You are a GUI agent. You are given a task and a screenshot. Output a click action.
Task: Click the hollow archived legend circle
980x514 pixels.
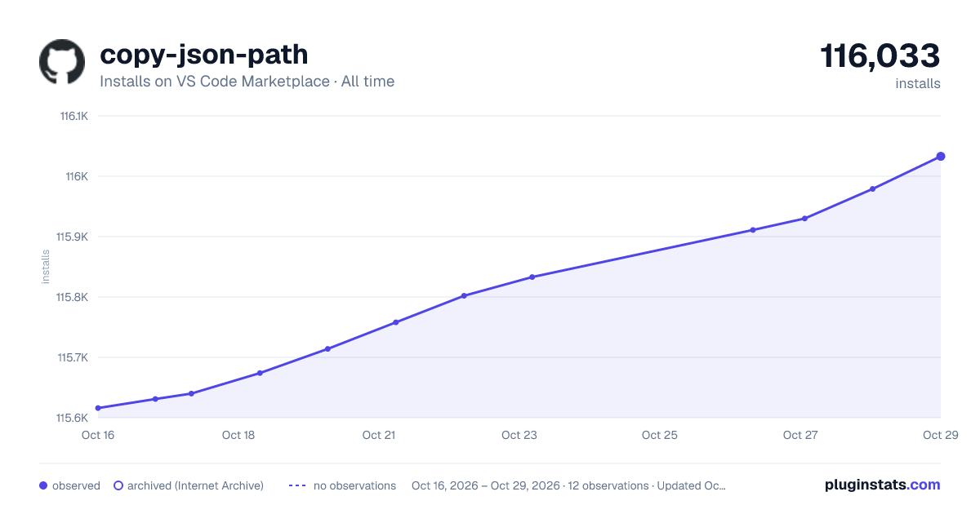click(x=118, y=485)
